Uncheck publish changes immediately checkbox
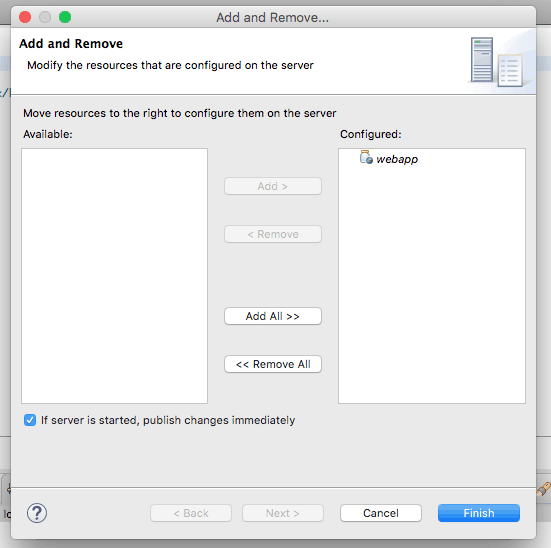 [x=30, y=420]
